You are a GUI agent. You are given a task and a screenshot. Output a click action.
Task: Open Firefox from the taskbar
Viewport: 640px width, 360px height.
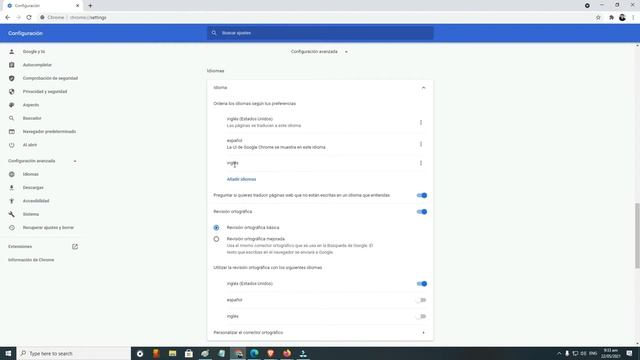coord(287,353)
